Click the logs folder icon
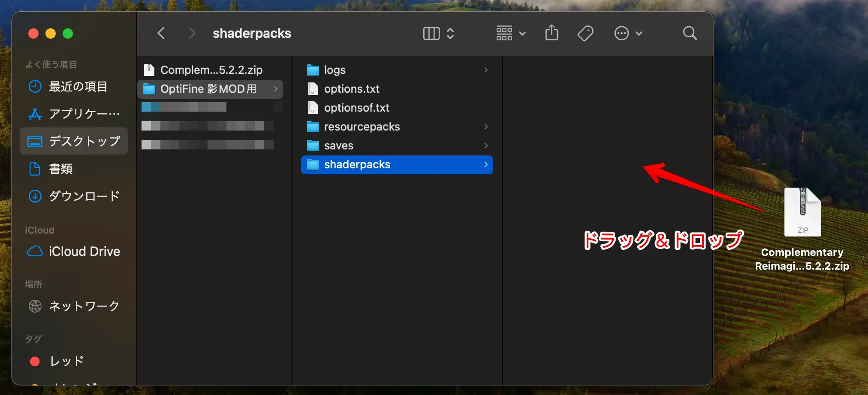868x395 pixels. (313, 70)
